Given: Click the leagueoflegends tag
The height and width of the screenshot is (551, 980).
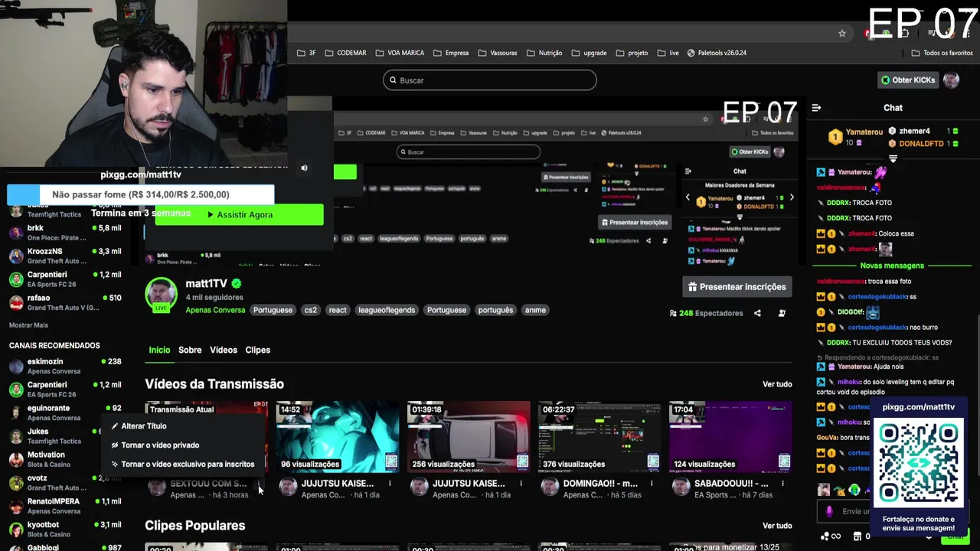Looking at the screenshot, I should (x=387, y=310).
